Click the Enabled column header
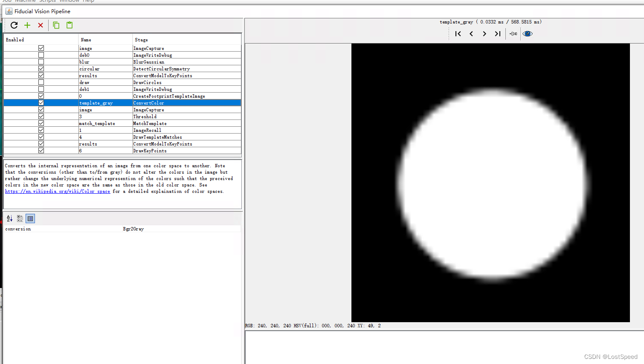The image size is (644, 364). coord(41,40)
